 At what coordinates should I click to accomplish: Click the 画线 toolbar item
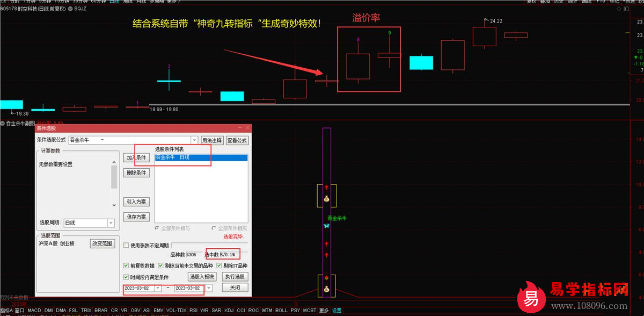pyautogui.click(x=587, y=2)
